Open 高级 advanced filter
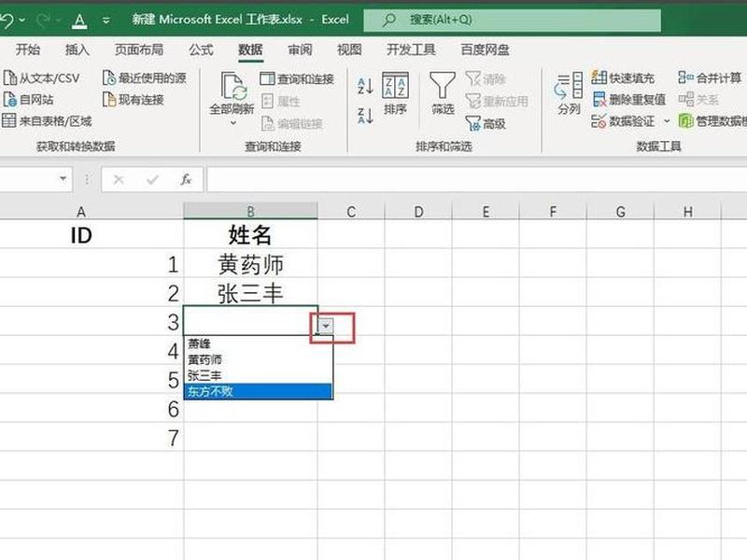 point(486,124)
